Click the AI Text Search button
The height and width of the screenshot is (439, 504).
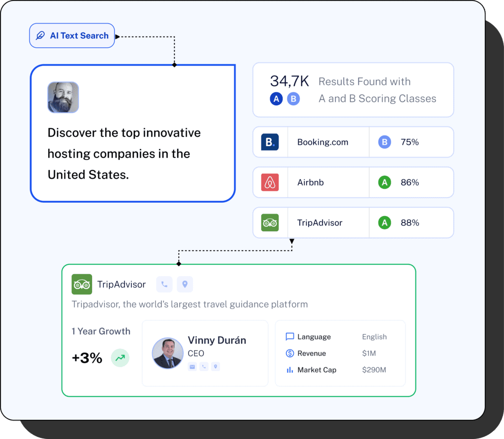(x=72, y=36)
